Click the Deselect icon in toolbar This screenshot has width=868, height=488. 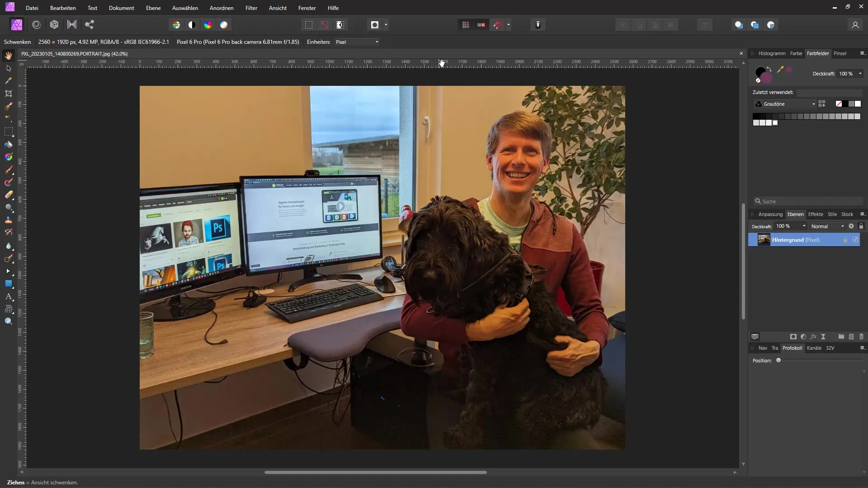pyautogui.click(x=325, y=25)
